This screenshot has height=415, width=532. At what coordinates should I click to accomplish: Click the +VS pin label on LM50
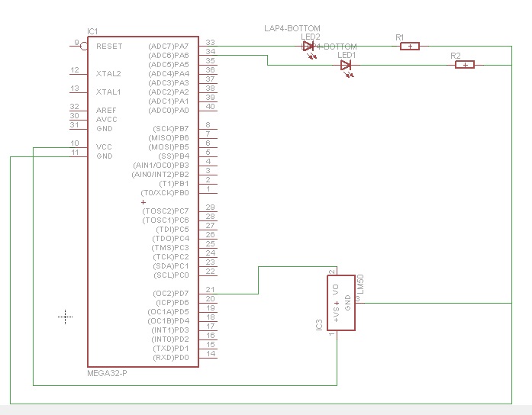tap(337, 314)
